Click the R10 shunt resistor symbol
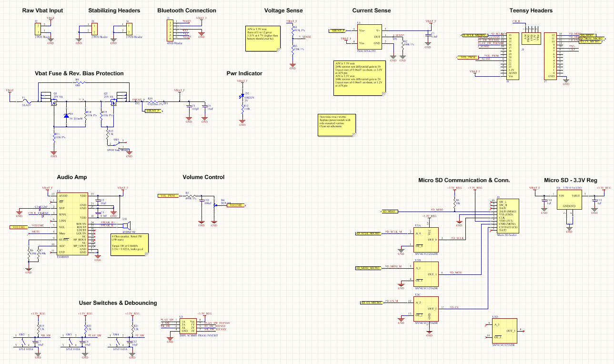The image size is (614, 364). 152,101
